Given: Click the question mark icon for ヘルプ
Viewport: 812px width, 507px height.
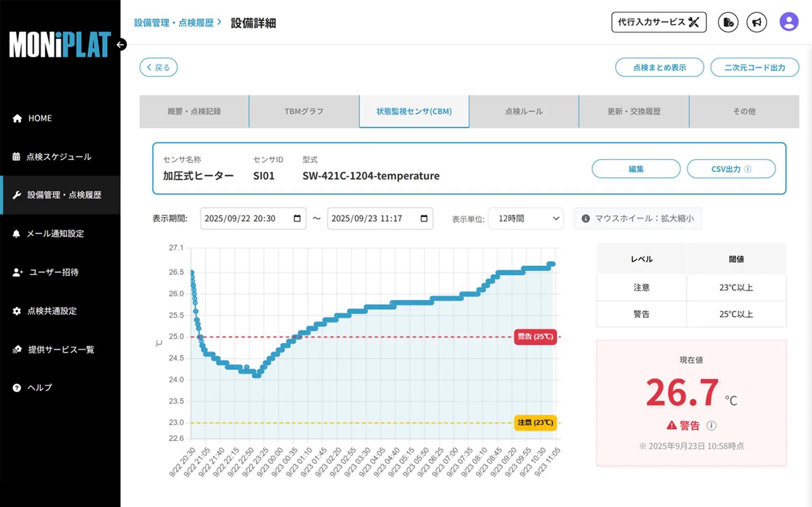Looking at the screenshot, I should [x=17, y=388].
